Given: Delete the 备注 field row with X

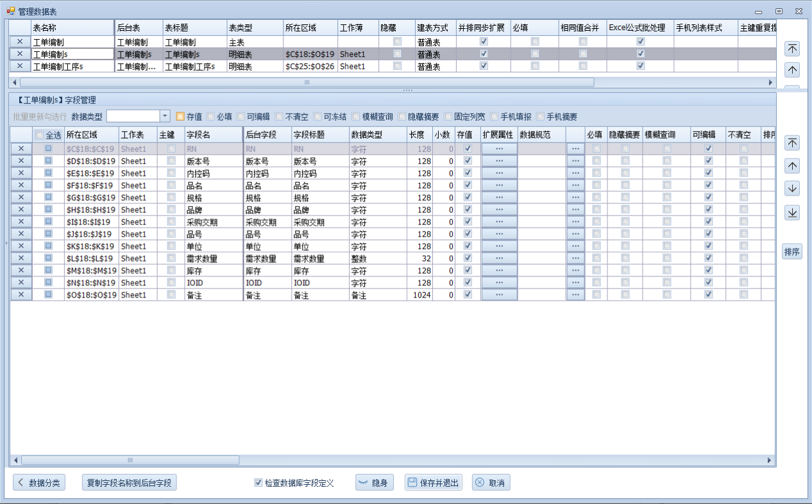Looking at the screenshot, I should (x=21, y=295).
